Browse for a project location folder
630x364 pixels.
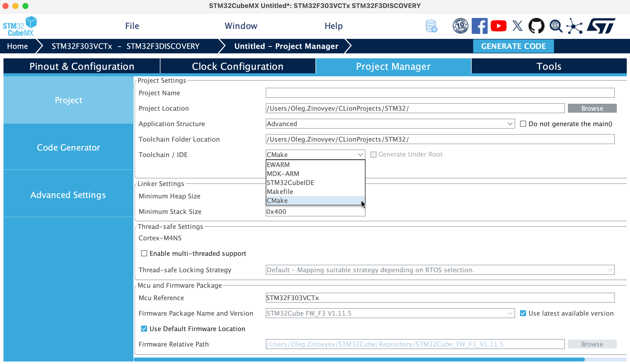pos(592,108)
